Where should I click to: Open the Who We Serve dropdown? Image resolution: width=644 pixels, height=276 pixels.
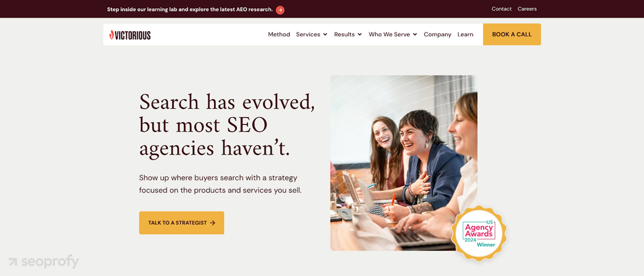tap(392, 35)
